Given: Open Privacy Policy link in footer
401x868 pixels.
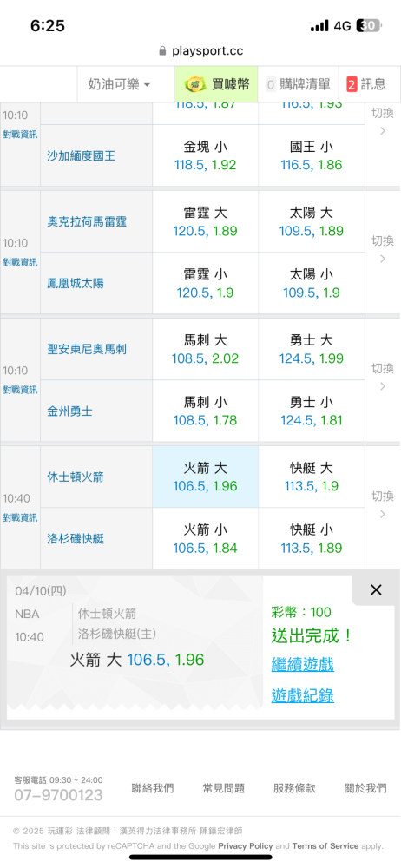Looking at the screenshot, I should coord(246,845).
